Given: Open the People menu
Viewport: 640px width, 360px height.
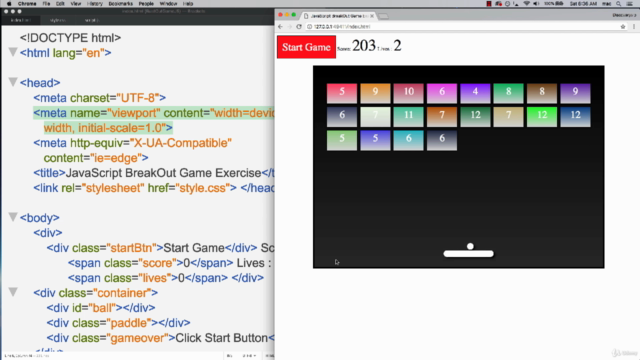Looking at the screenshot, I should point(146,4).
